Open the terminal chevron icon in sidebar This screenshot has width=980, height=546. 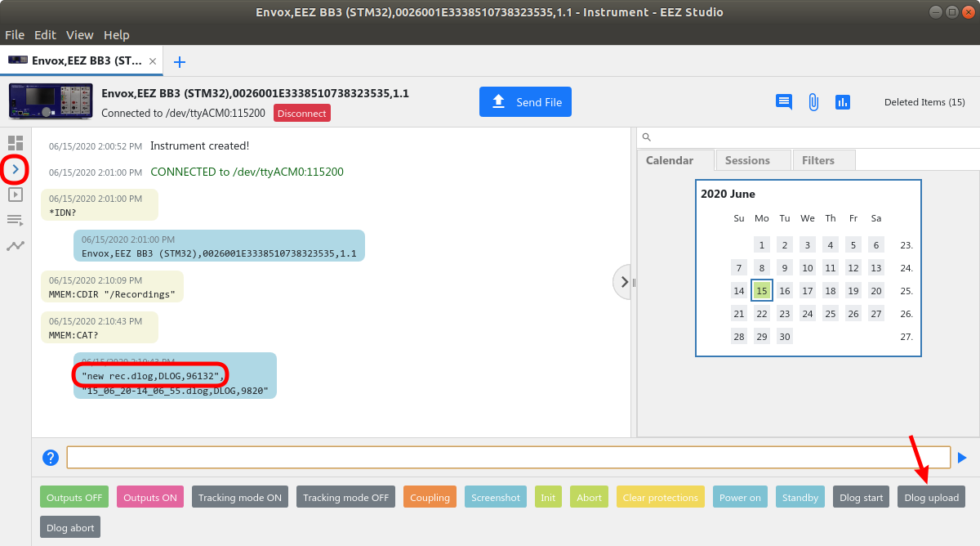coord(16,168)
